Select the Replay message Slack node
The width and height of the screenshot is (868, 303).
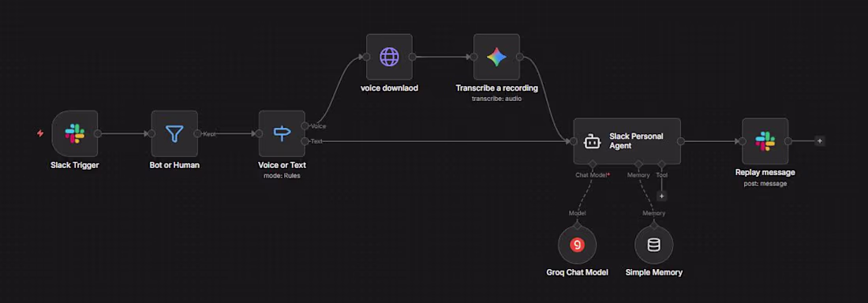pyautogui.click(x=765, y=141)
